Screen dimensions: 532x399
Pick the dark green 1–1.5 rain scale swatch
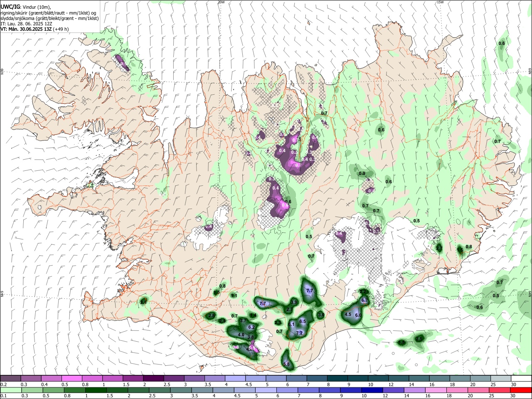96,390
